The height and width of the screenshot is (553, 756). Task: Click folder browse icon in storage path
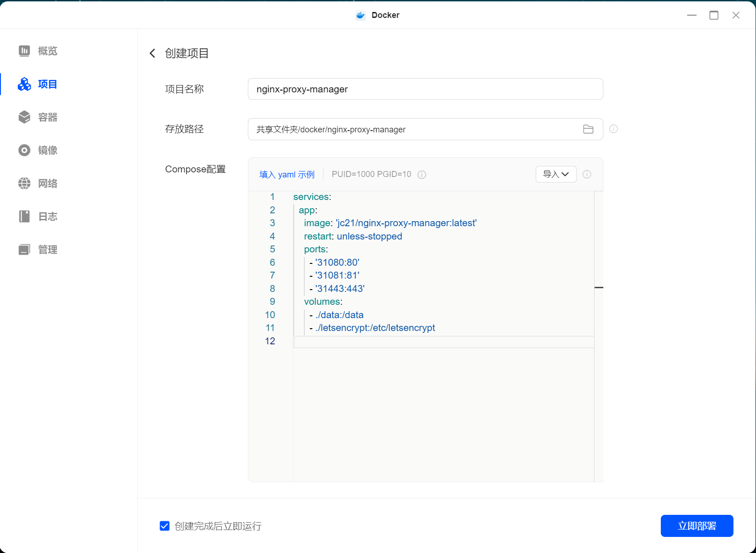(588, 129)
